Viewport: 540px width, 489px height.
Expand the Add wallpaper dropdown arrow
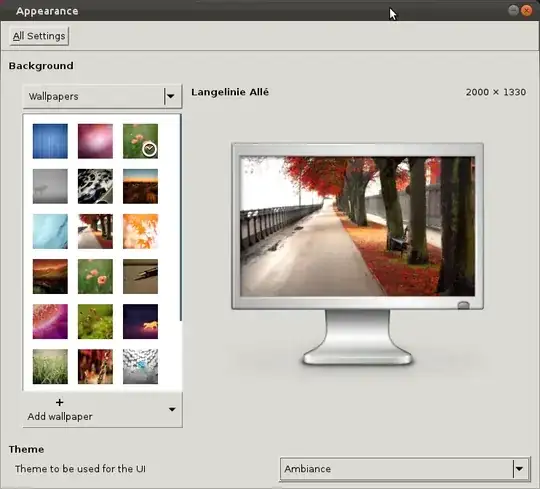click(x=172, y=409)
